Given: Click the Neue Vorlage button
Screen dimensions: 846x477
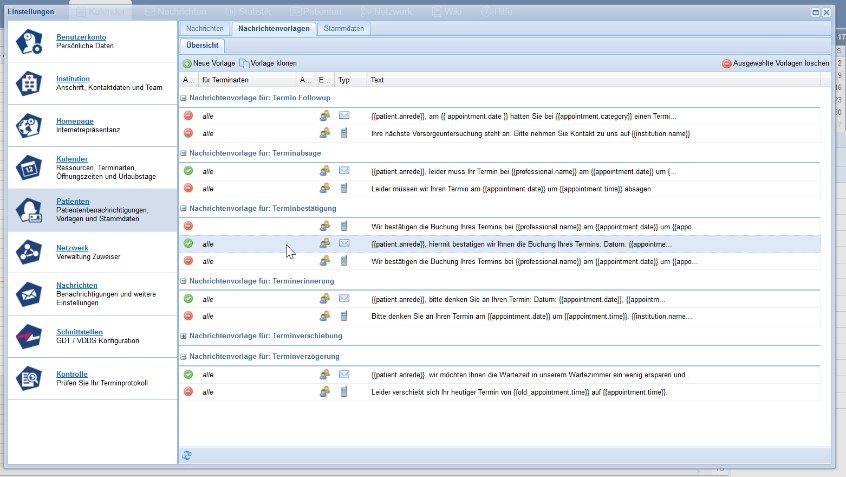Looking at the screenshot, I should (x=208, y=63).
